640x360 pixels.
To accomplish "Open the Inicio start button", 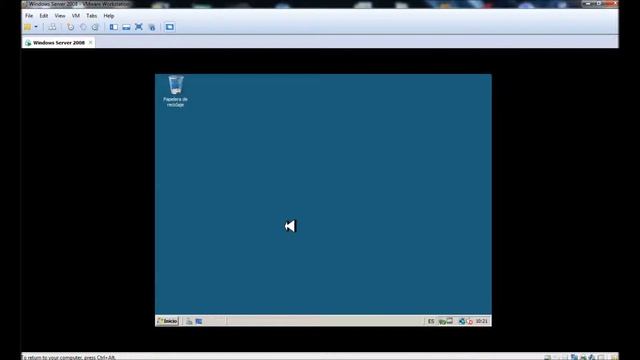I will tap(167, 321).
